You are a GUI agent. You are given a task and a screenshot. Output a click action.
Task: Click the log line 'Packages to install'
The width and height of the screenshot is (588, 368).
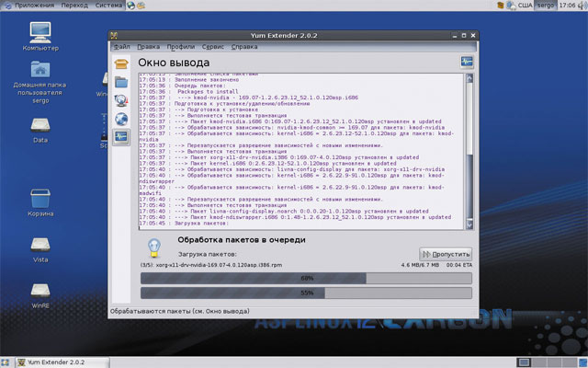[208, 92]
